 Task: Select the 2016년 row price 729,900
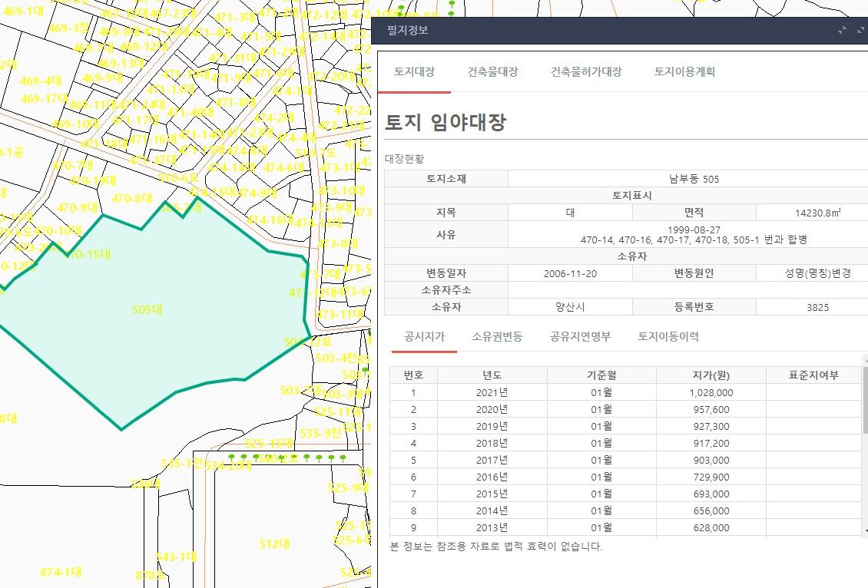coord(711,477)
